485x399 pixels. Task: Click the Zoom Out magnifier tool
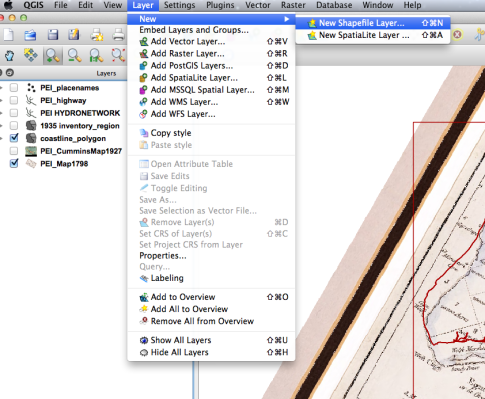pyautogui.click(x=74, y=56)
